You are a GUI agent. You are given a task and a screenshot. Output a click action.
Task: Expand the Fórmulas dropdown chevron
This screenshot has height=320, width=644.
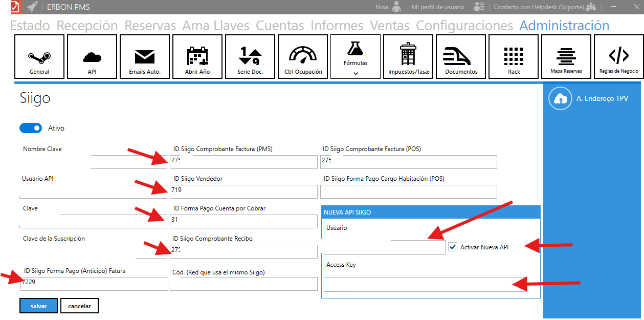356,73
